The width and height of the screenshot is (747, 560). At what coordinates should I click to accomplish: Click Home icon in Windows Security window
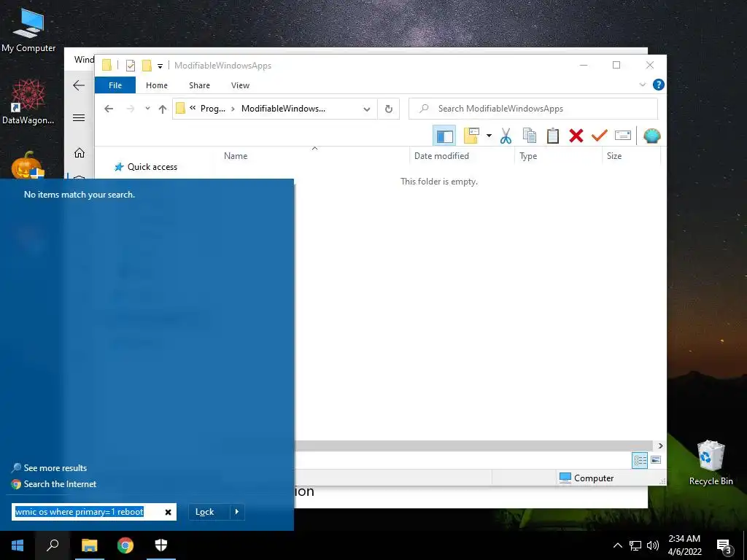point(80,152)
